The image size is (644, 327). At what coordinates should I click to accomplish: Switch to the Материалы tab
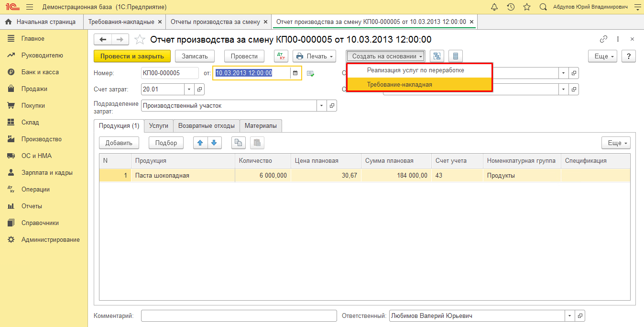(x=261, y=125)
